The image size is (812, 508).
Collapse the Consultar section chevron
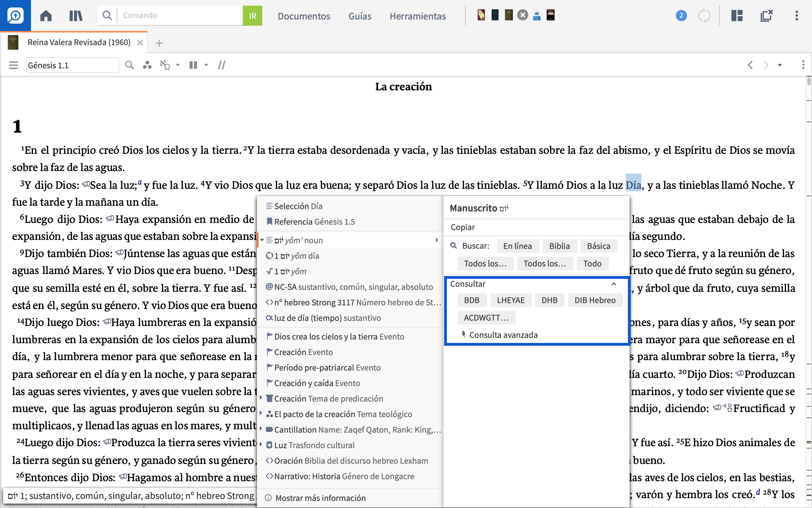(614, 284)
